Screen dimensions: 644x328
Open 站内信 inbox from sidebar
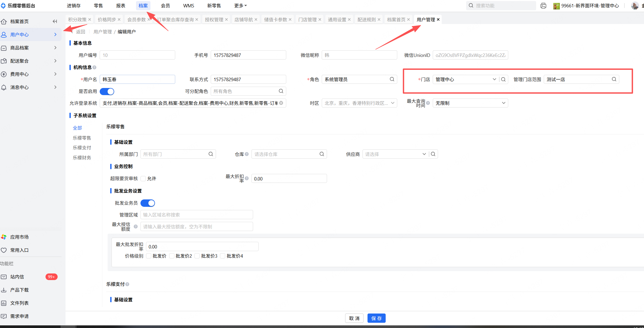(17, 277)
